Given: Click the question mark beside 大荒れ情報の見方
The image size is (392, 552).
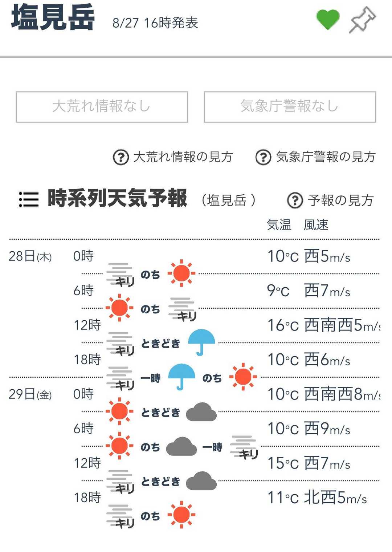Looking at the screenshot, I should pyautogui.click(x=121, y=157).
